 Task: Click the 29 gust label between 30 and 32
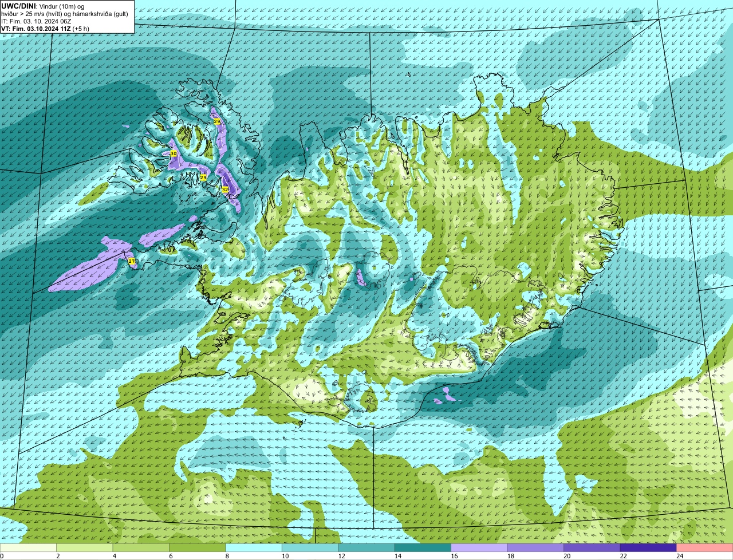click(203, 178)
